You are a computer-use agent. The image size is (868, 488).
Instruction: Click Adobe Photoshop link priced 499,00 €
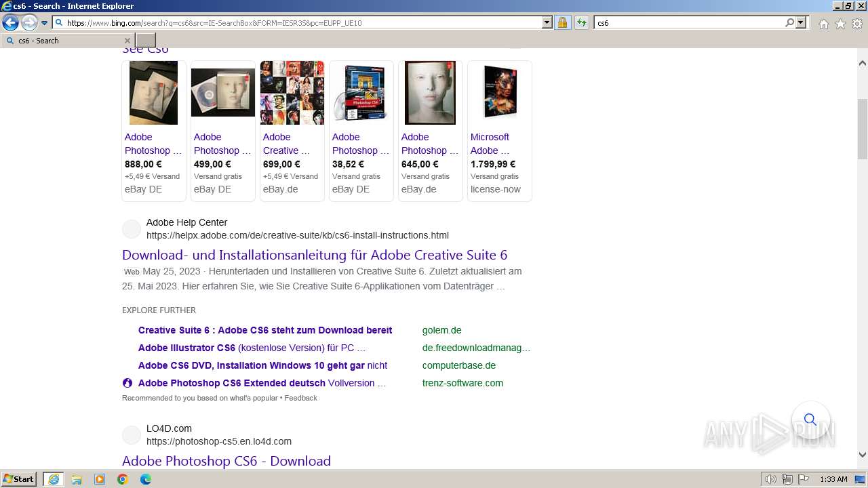tap(222, 144)
